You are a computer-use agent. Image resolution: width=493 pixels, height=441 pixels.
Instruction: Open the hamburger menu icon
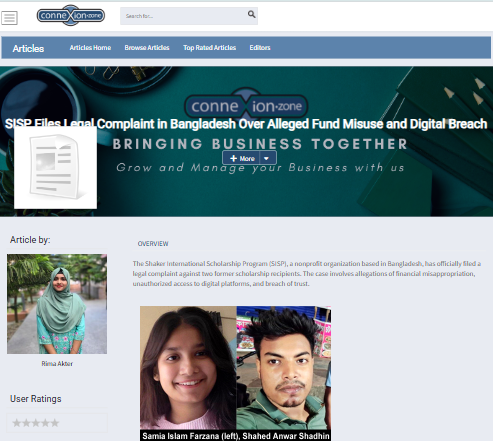pyautogui.click(x=9, y=18)
